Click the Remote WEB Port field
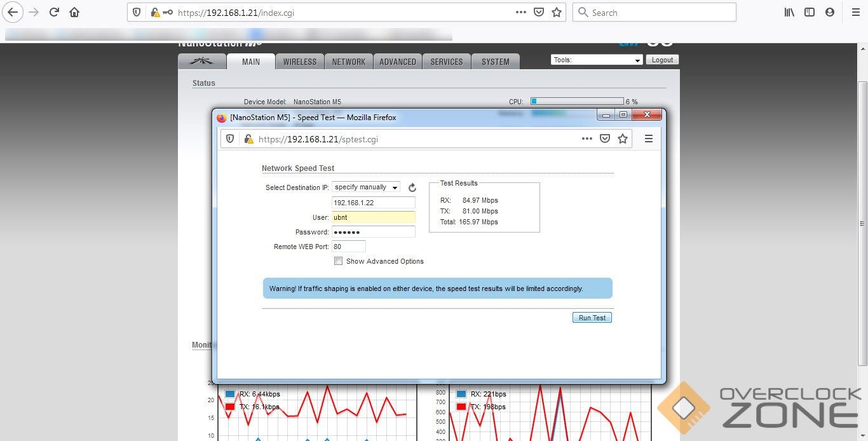This screenshot has width=868, height=441. point(349,247)
